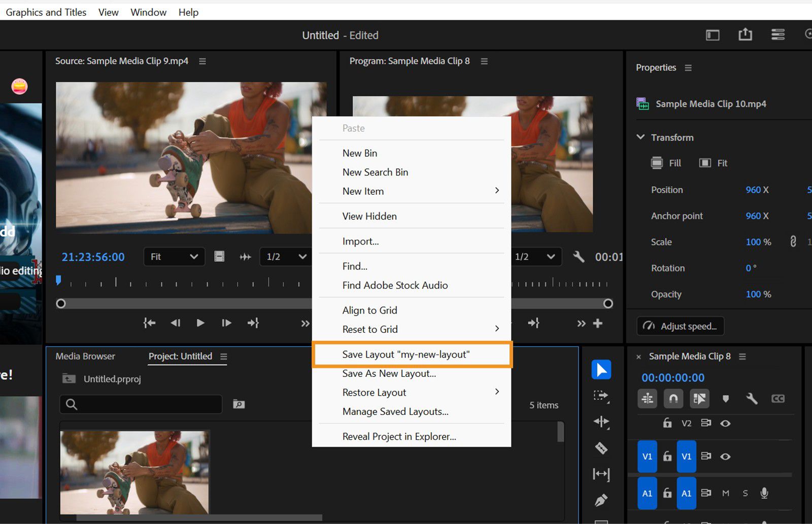The height and width of the screenshot is (524, 812).
Task: Click the CC captions icon in timeline
Action: 779,399
